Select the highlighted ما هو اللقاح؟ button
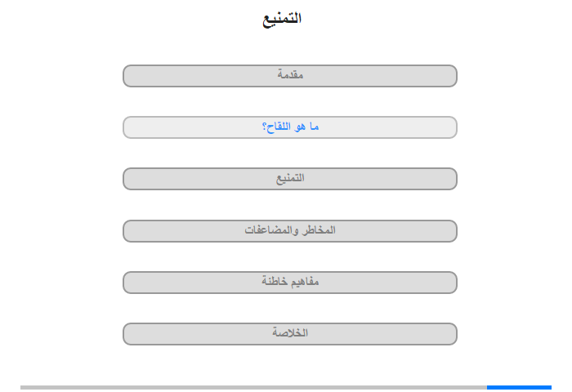572x392 pixels. (x=289, y=127)
